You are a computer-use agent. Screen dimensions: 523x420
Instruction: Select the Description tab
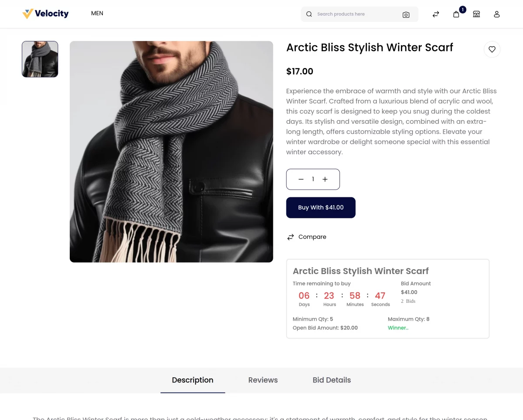coord(192,380)
